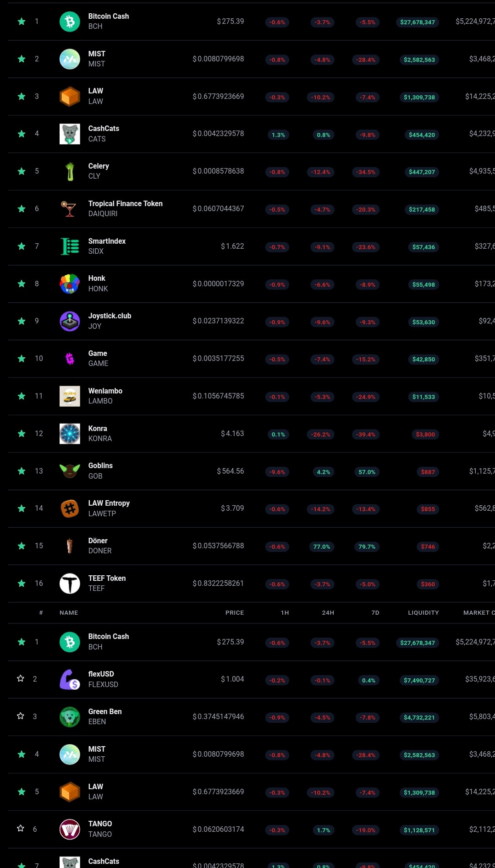
Task: Select the Joystick.club token icon
Action: tap(70, 321)
